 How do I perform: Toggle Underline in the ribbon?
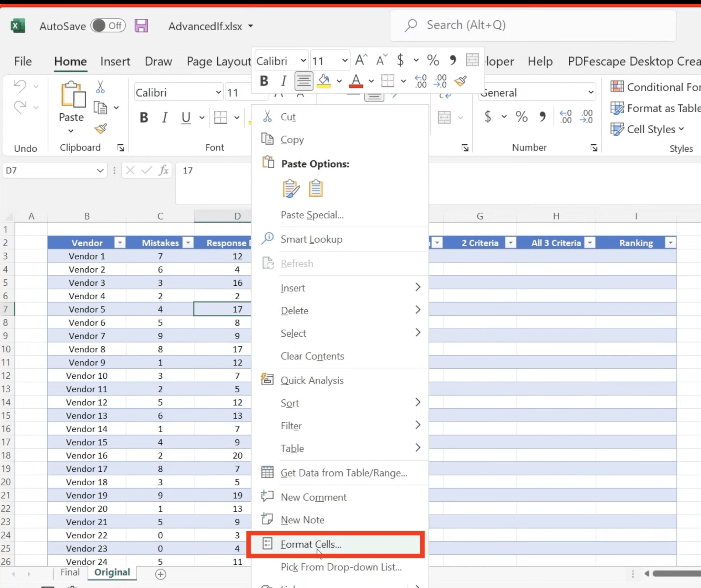coord(186,118)
